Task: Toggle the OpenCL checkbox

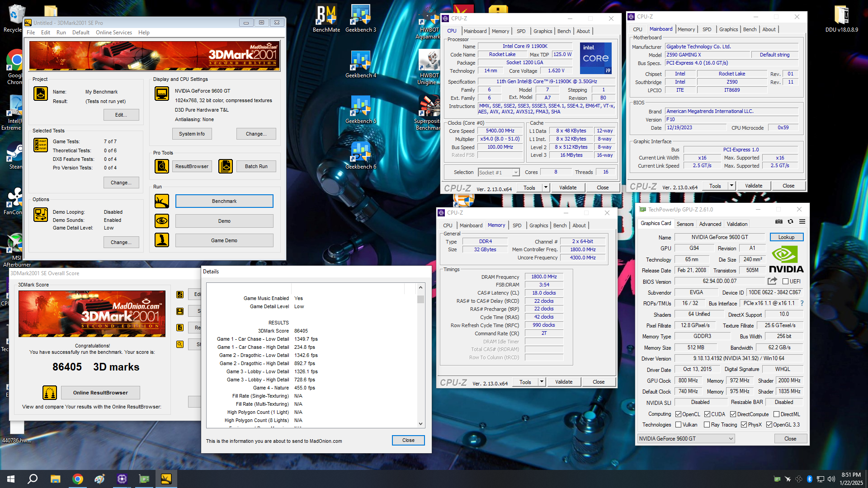Action: click(x=678, y=414)
